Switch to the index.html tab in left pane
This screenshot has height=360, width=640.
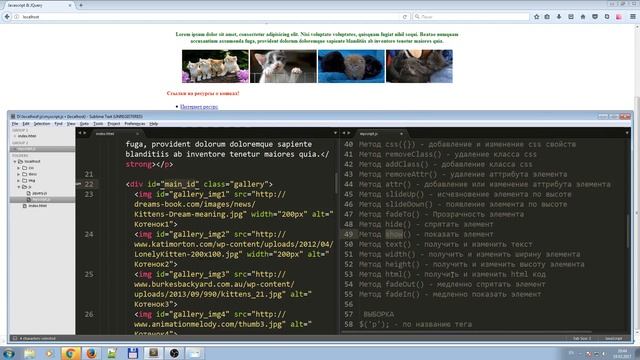pos(115,133)
